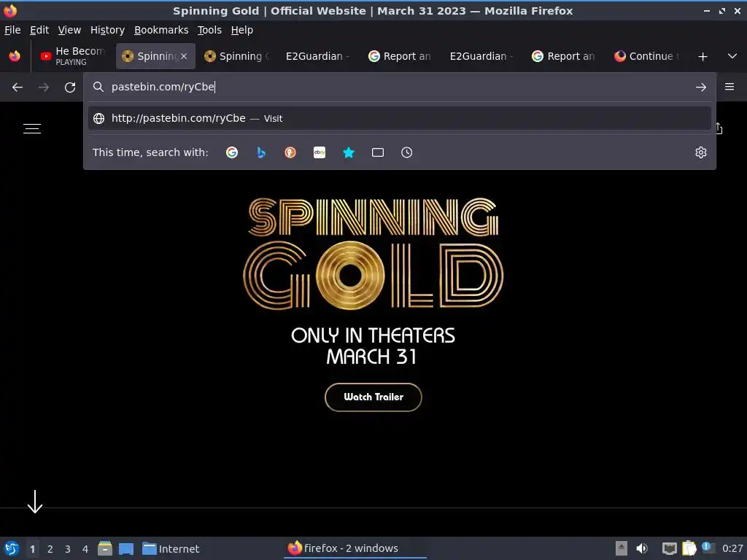This screenshot has height=560, width=747.
Task: Click the magnifier icon in the address bar
Action: click(98, 87)
